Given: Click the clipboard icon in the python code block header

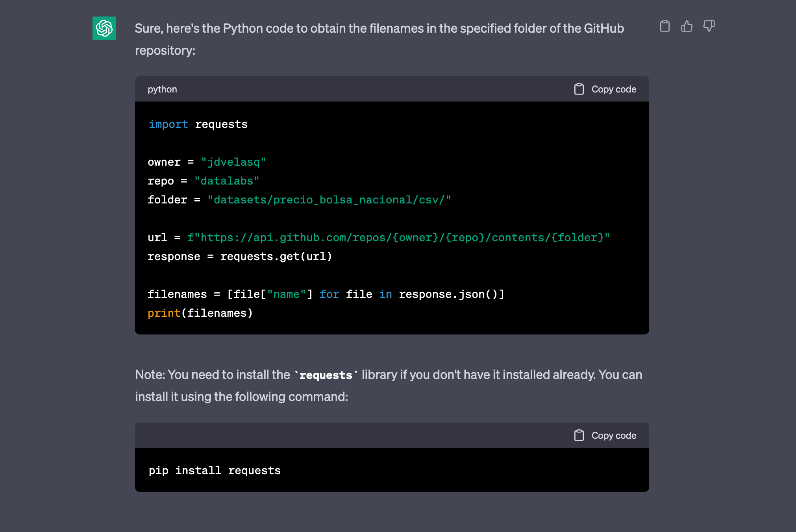Looking at the screenshot, I should (x=579, y=89).
